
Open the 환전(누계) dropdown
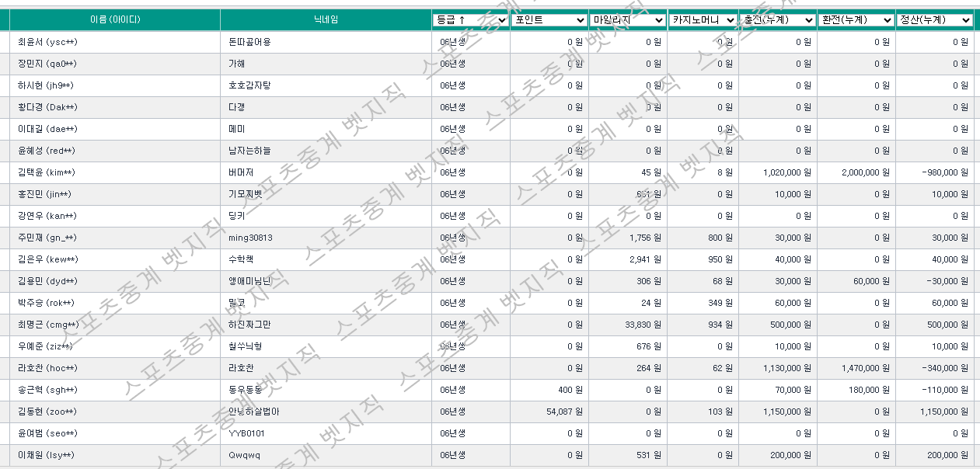(x=856, y=20)
